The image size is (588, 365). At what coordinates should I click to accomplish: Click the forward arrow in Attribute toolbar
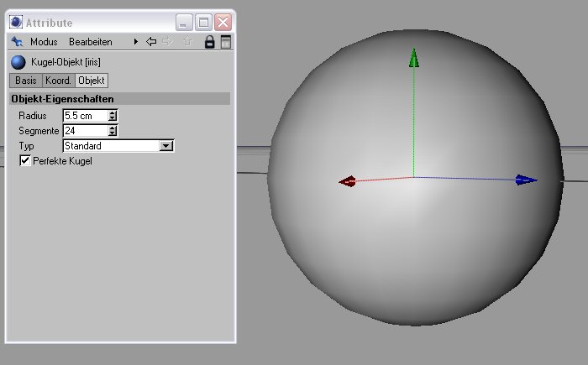pyautogui.click(x=168, y=42)
